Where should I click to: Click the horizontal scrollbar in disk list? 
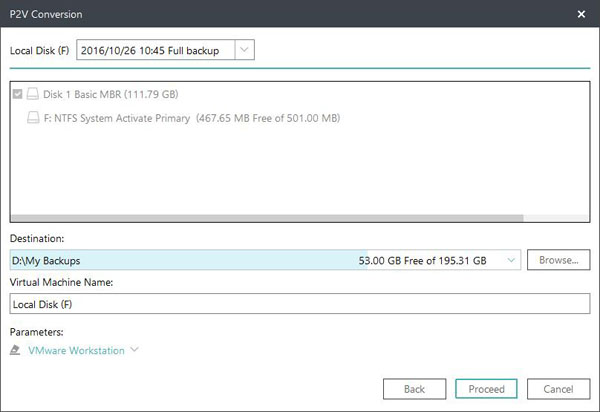(267, 218)
